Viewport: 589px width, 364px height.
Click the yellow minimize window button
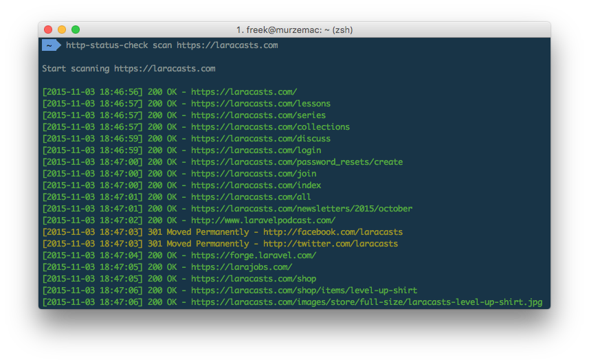62,30
